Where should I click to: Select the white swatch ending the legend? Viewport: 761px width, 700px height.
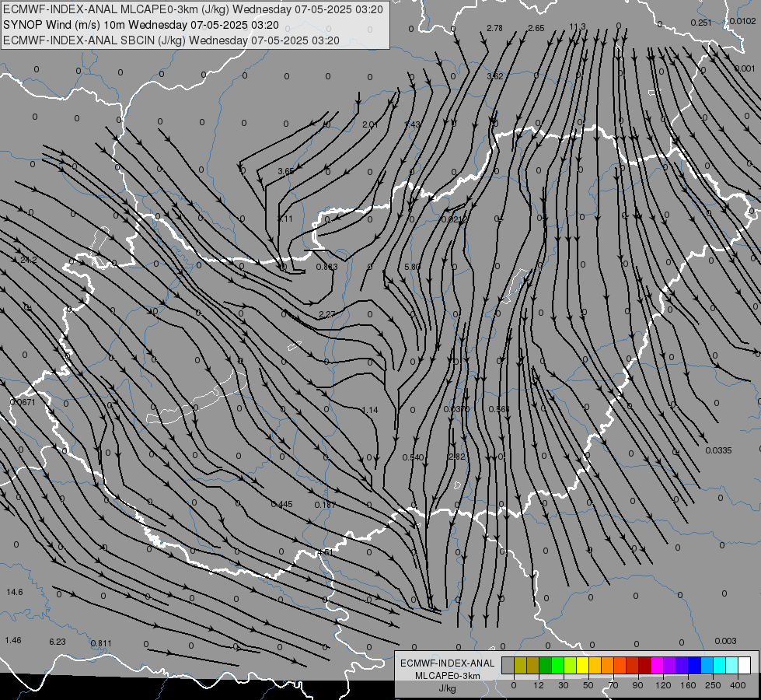pos(745,666)
